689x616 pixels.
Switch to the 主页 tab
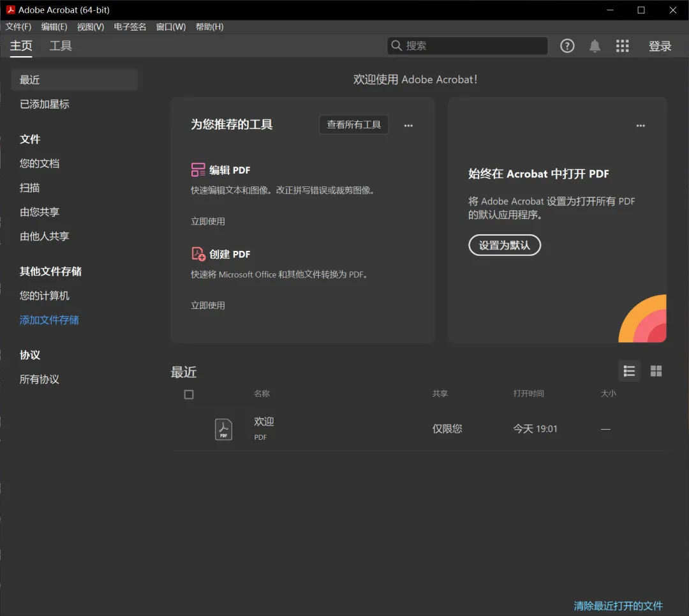coord(21,46)
